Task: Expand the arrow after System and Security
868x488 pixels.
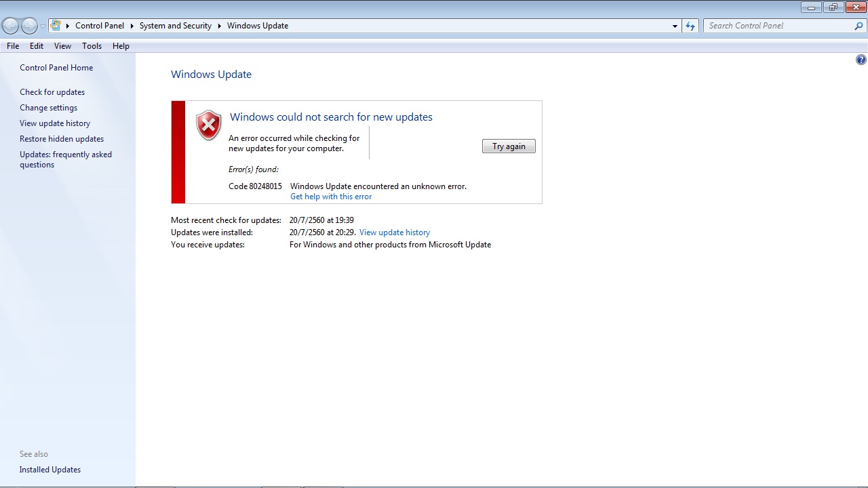Action: [x=220, y=26]
